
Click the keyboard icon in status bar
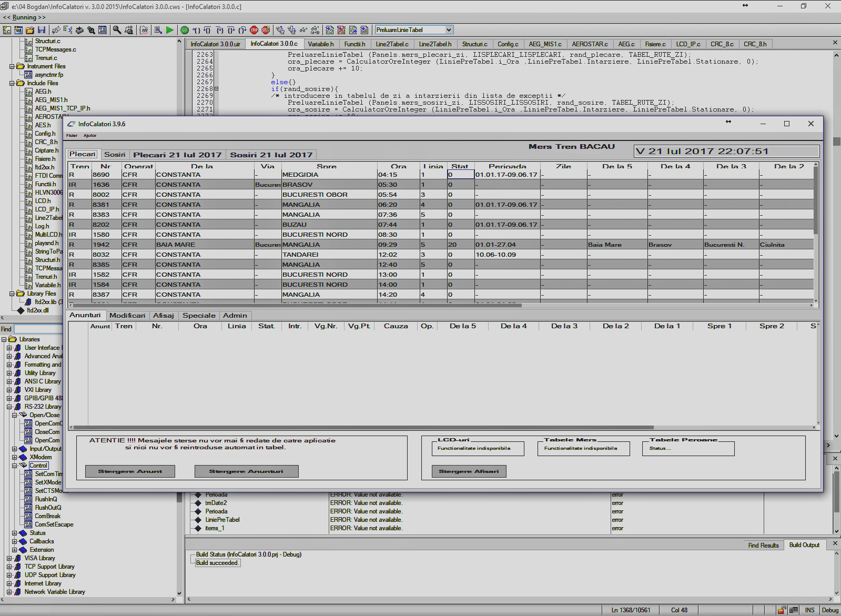coord(794,610)
